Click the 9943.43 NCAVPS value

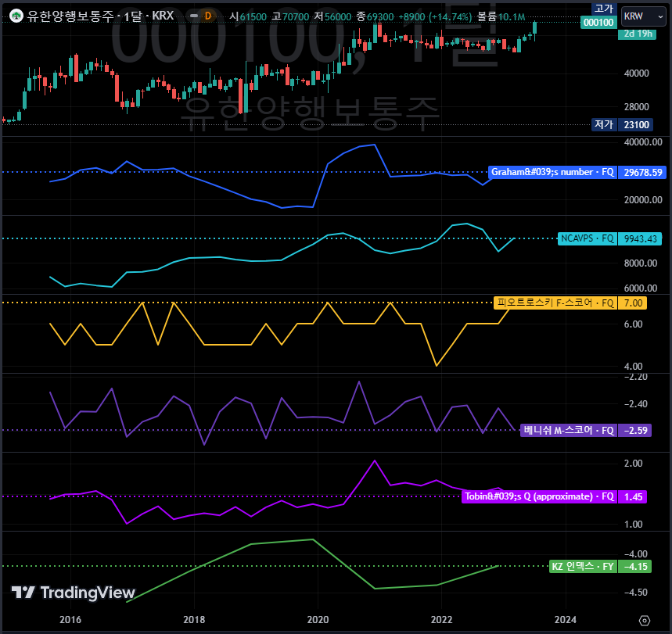640,238
